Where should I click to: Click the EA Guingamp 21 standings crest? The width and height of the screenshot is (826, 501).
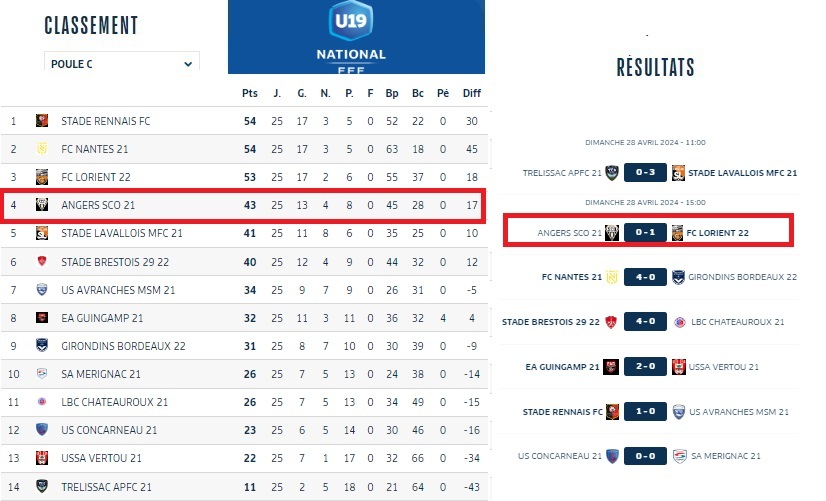[42, 318]
